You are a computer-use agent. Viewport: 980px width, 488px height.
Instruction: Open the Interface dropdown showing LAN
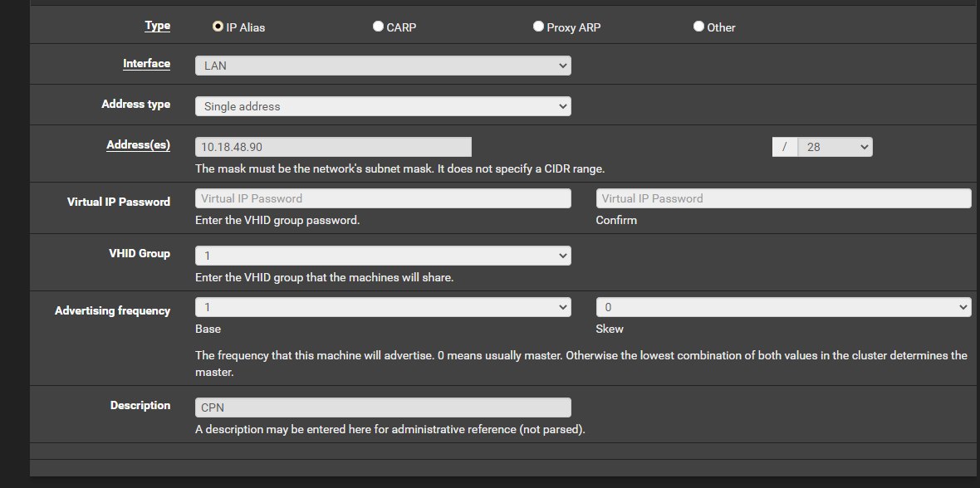point(383,66)
